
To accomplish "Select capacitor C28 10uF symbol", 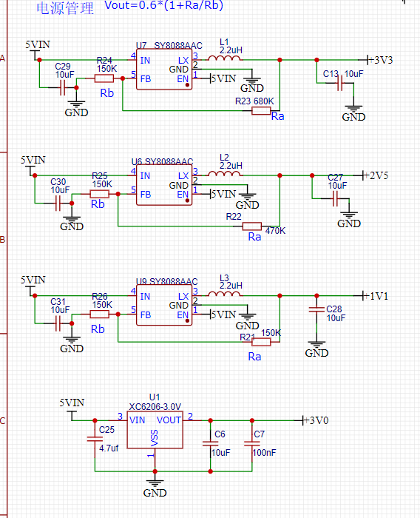I will (x=316, y=309).
